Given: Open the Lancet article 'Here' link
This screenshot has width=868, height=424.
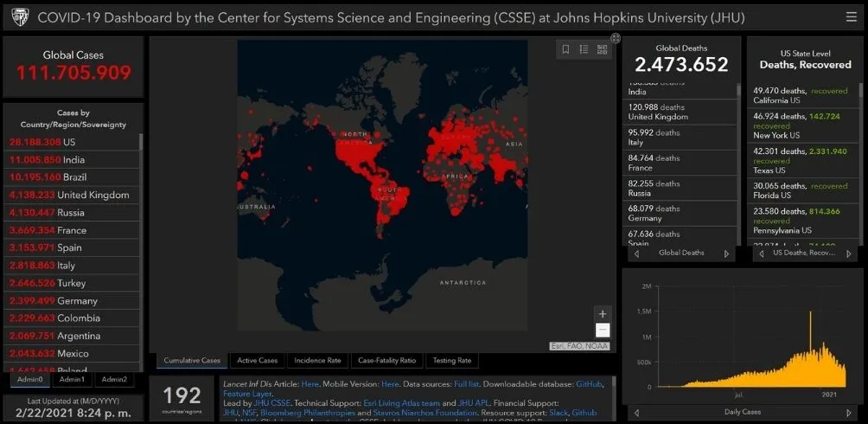Looking at the screenshot, I should (310, 383).
